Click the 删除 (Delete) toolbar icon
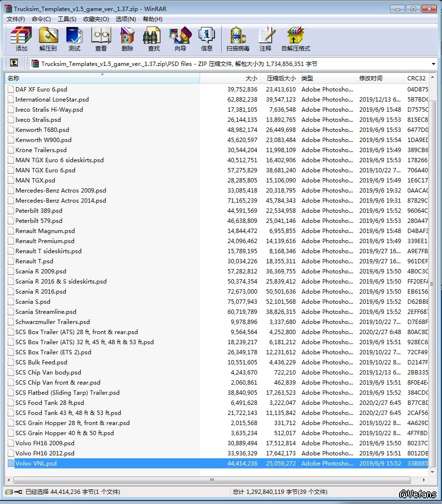442x504 pixels. click(127, 39)
